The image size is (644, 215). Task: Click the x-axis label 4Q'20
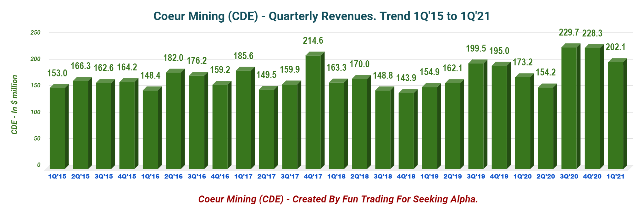point(592,177)
